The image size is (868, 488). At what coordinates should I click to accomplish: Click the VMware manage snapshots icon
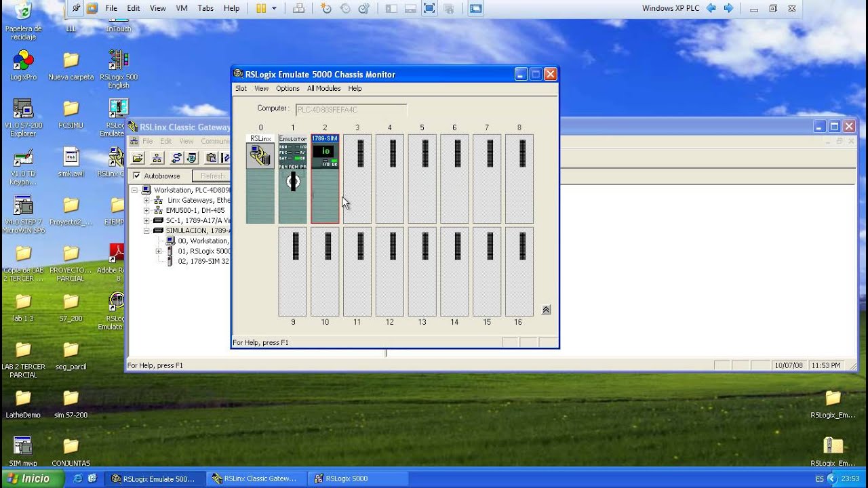click(364, 8)
